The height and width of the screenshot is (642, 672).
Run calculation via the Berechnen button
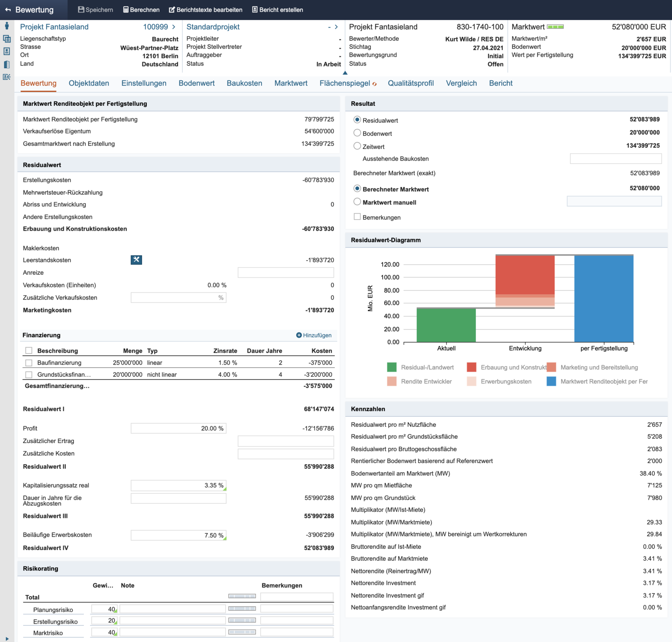141,9
